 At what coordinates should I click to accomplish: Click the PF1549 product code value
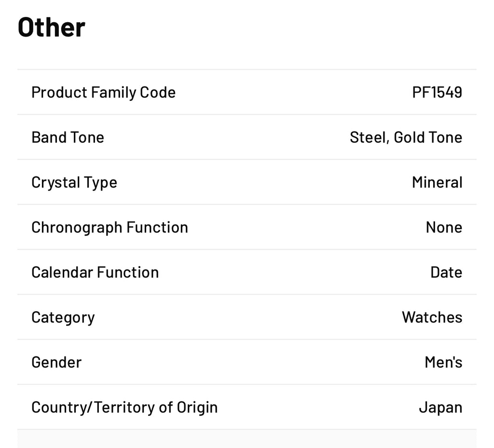(437, 92)
